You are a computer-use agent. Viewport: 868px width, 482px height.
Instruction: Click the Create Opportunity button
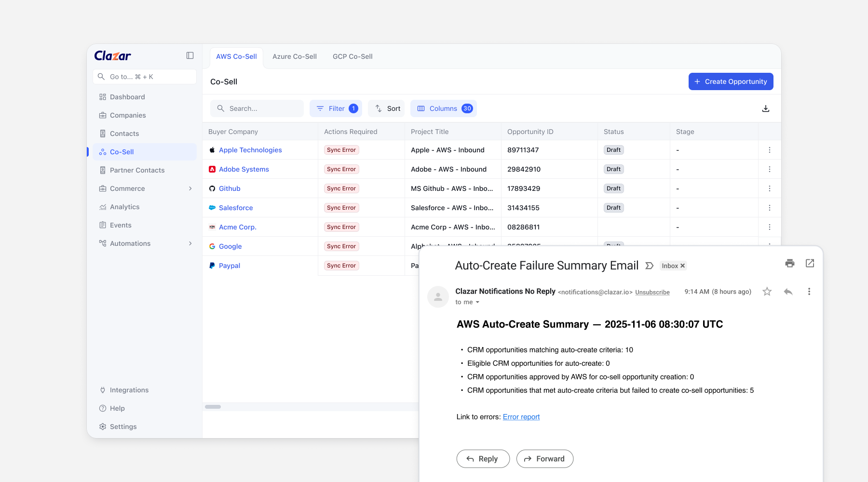pos(731,81)
